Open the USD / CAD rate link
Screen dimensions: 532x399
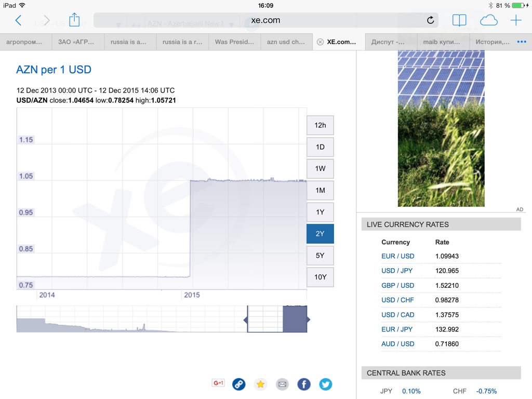coord(397,314)
